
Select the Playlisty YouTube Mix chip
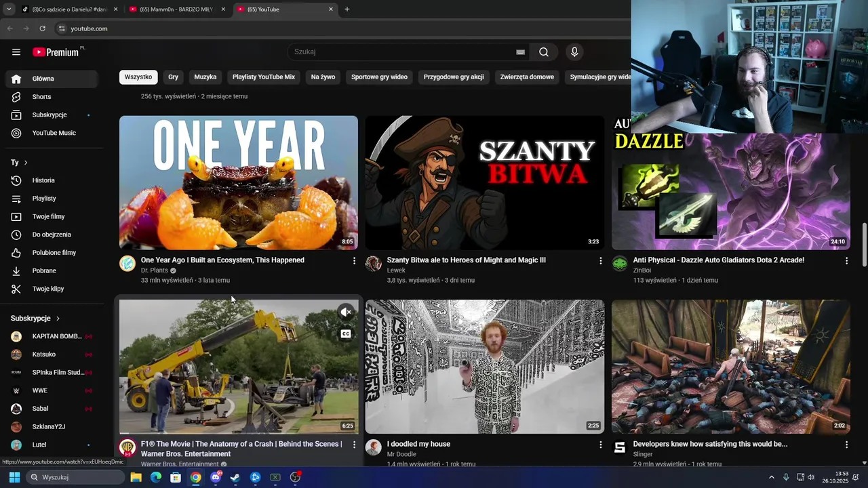[264, 77]
